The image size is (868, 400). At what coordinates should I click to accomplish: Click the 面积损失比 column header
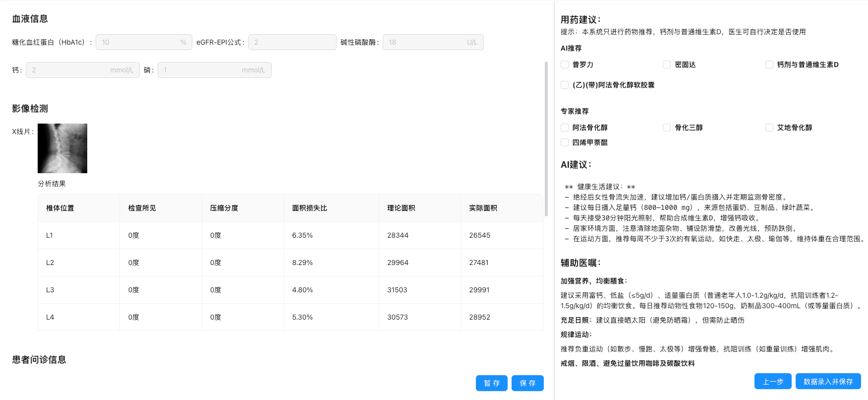(332, 208)
